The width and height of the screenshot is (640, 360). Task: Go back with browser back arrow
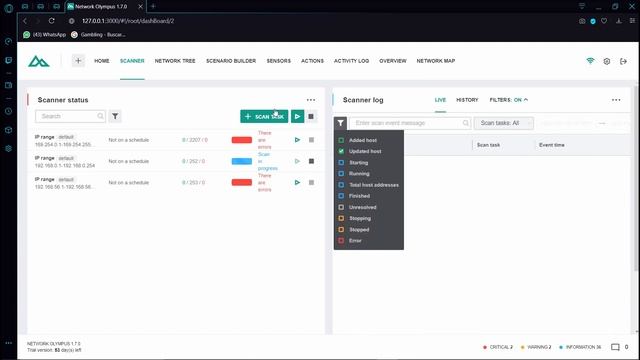tap(25, 21)
